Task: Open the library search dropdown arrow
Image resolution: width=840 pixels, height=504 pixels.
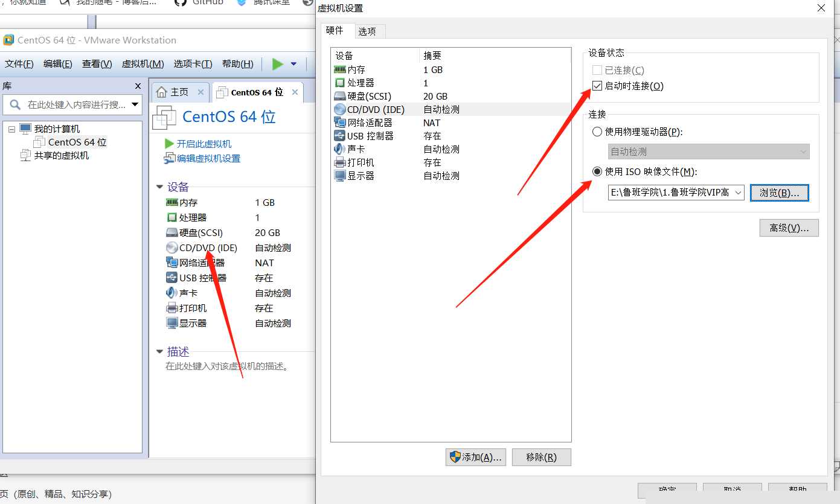Action: pos(135,104)
